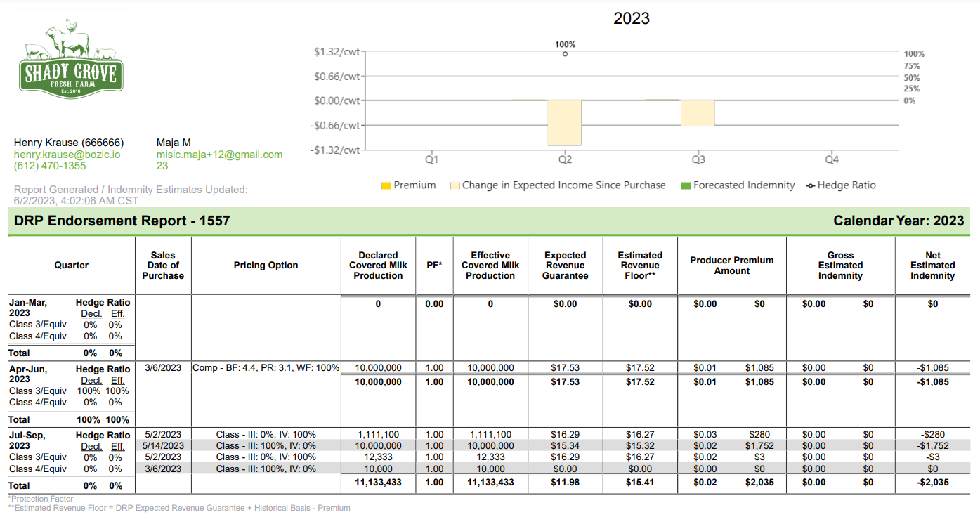The image size is (980, 517).
Task: Click the $15.34 expected revenue guarantee value
Action: click(565, 446)
